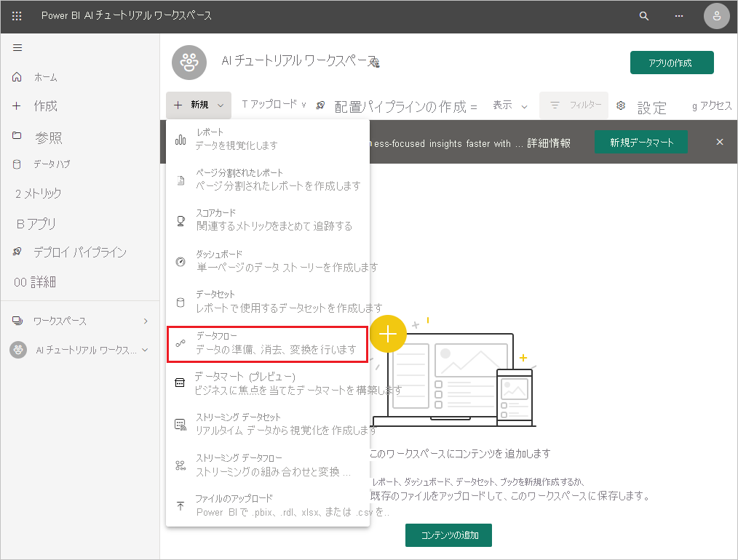Viewport: 738px width, 560px height.
Task: Open 設定 gear icon in toolbar
Action: click(x=621, y=105)
